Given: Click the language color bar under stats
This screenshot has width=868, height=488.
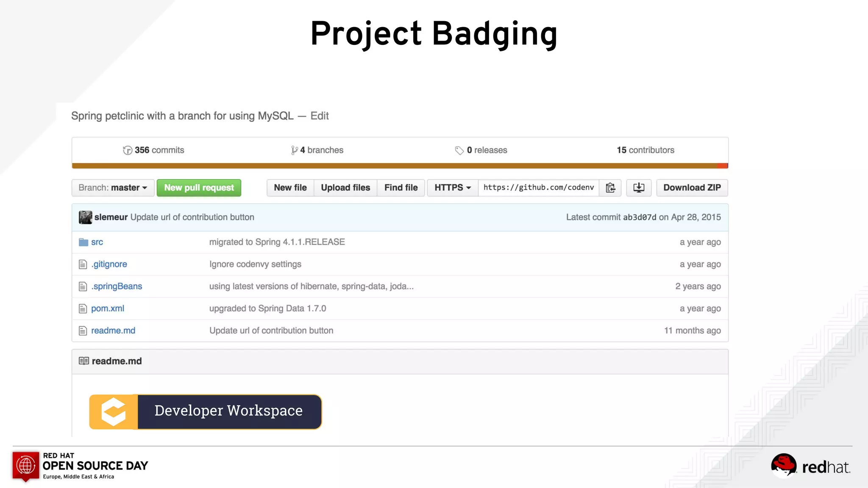Looking at the screenshot, I should pos(400,166).
